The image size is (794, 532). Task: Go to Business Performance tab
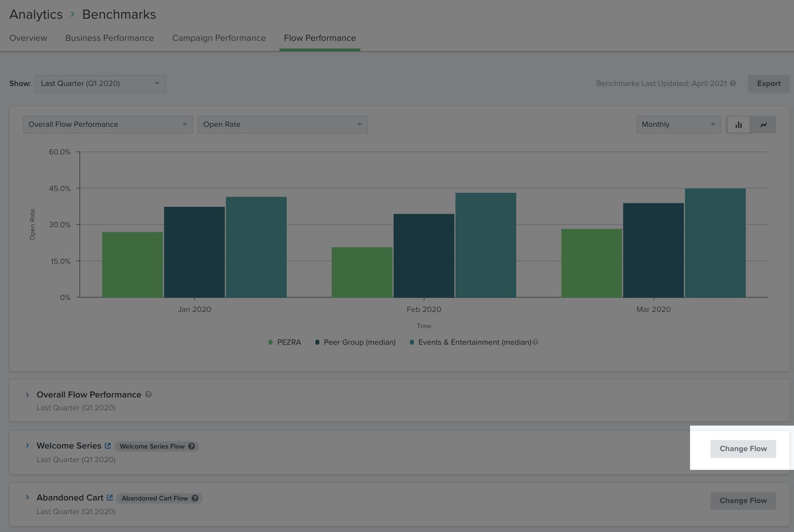click(x=109, y=38)
